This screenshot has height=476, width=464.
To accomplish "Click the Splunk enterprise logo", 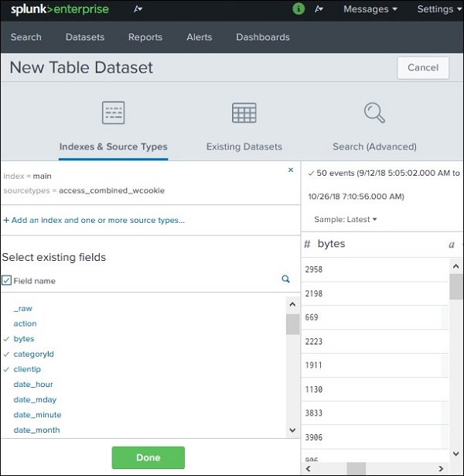I will tap(60, 9).
